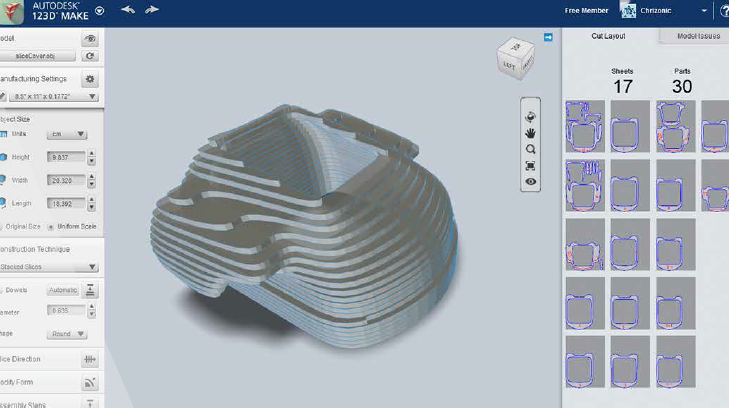Screen dimensions: 729x408
Task: Click the redo arrow in top bar
Action: (152, 10)
